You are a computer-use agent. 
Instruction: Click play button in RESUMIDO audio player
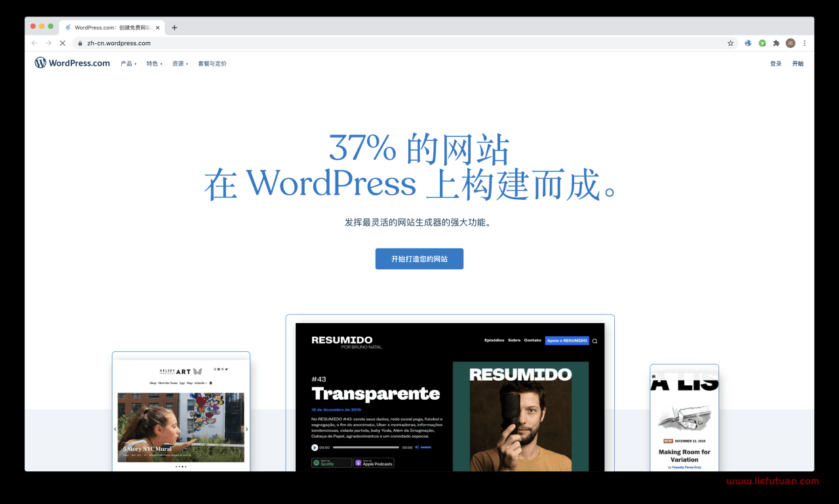315,448
